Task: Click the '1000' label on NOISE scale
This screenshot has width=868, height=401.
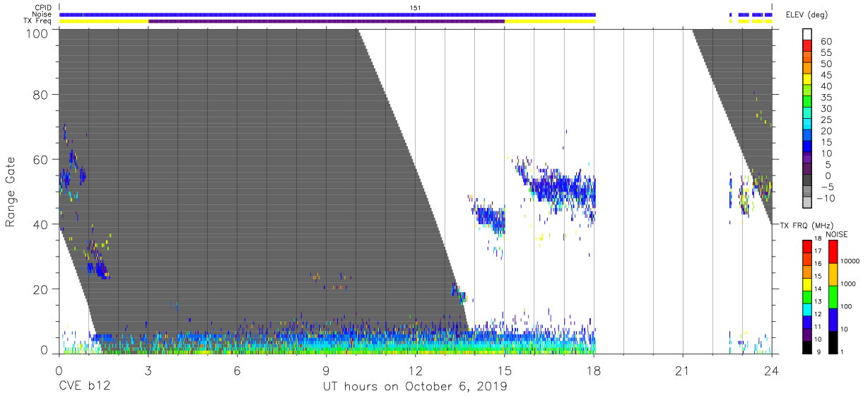Action: [x=848, y=284]
